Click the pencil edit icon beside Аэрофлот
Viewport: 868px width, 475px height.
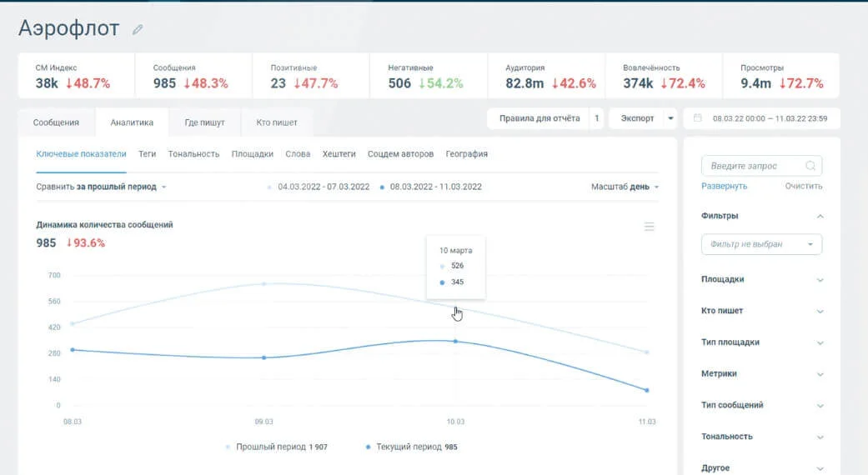pos(138,29)
